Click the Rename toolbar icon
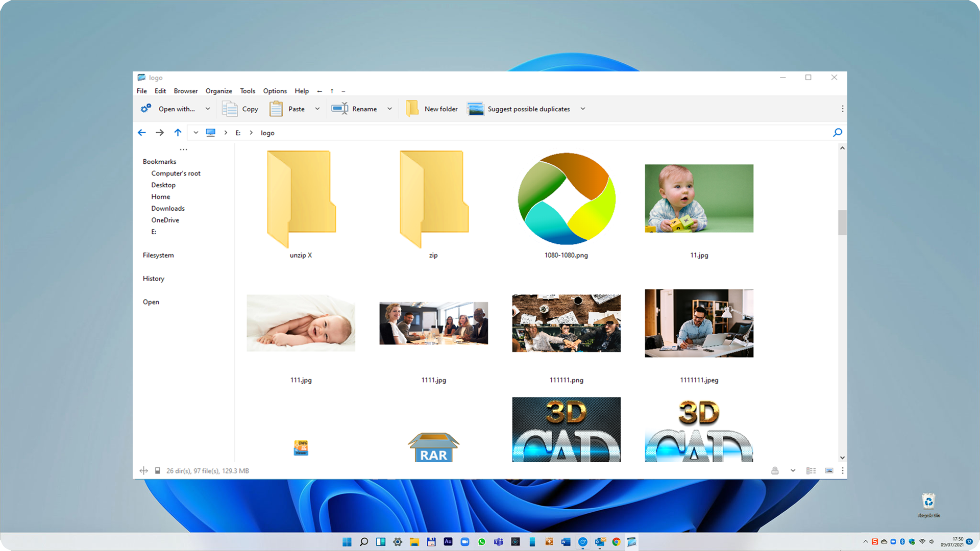 pos(340,109)
